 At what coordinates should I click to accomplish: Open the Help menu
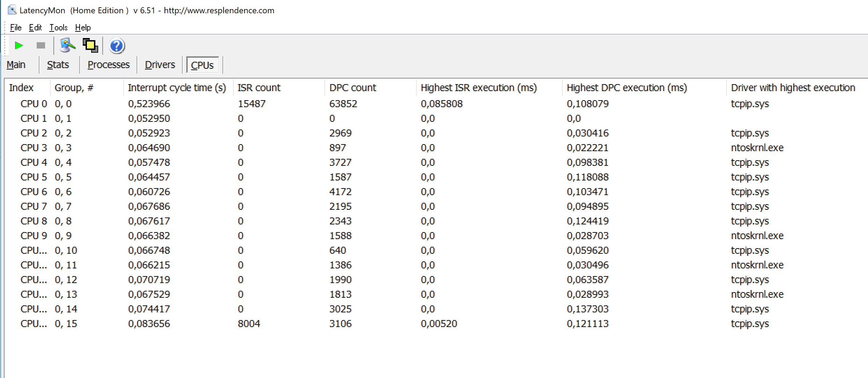[x=83, y=28]
